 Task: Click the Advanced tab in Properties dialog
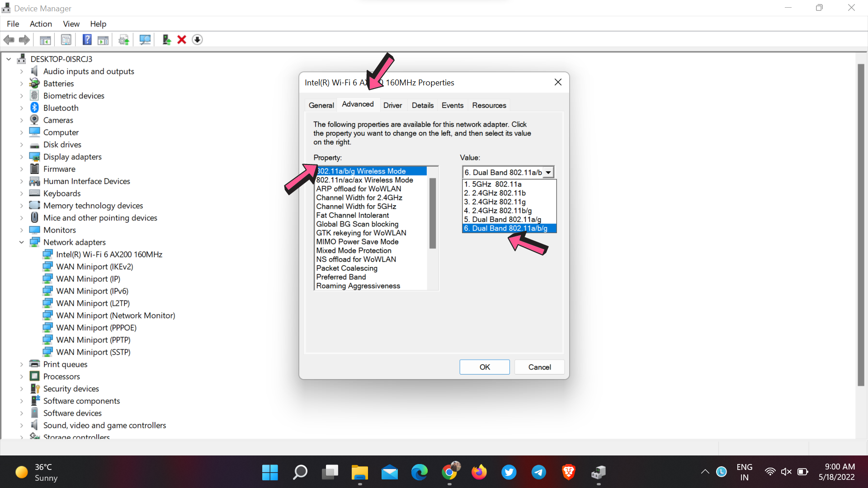(358, 105)
